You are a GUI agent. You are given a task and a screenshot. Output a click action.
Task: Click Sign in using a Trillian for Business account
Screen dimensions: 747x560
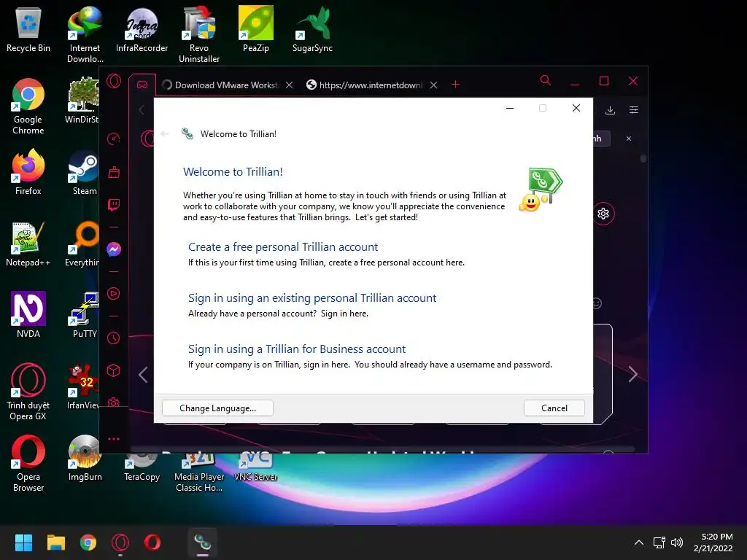click(297, 349)
